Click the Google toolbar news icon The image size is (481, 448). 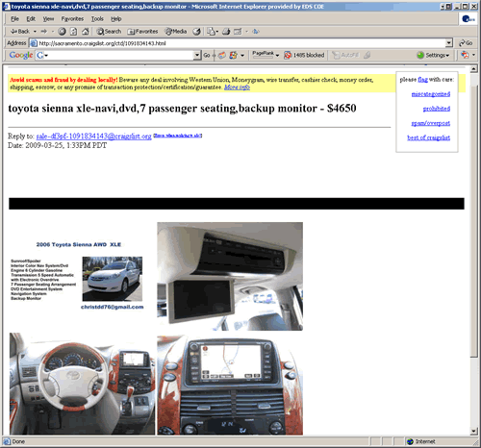click(222, 55)
